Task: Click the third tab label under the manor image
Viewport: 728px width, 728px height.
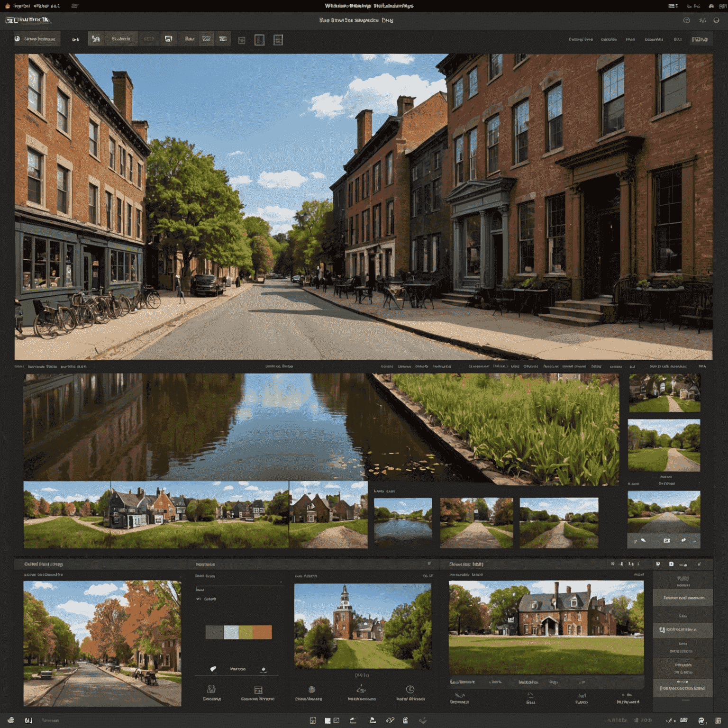Action: click(528, 682)
